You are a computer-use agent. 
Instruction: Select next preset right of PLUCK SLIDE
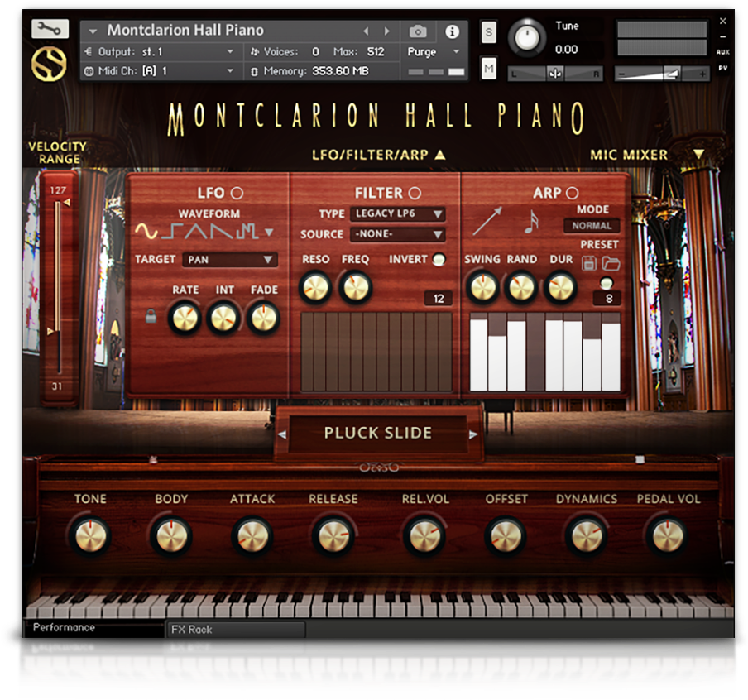point(472,434)
